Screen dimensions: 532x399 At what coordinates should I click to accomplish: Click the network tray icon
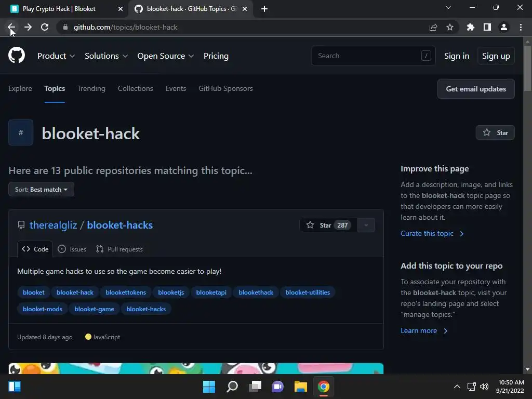click(x=471, y=387)
